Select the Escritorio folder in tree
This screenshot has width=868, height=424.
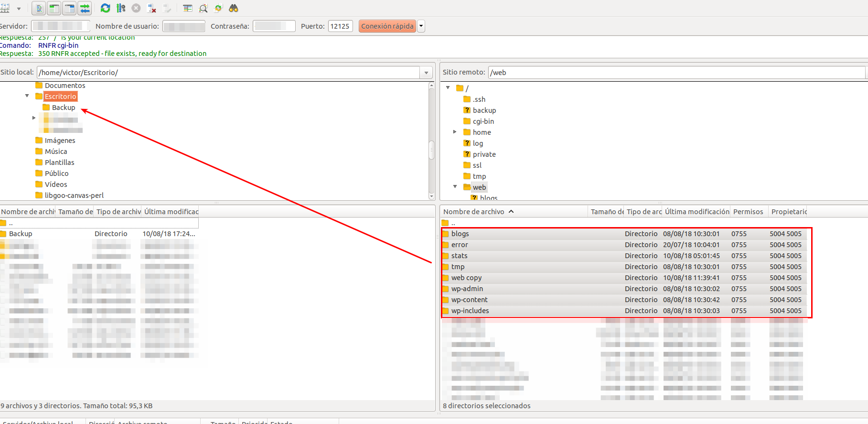click(x=60, y=97)
